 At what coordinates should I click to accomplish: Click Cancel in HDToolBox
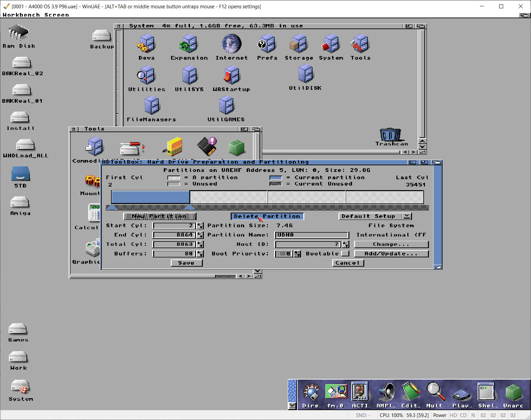348,263
